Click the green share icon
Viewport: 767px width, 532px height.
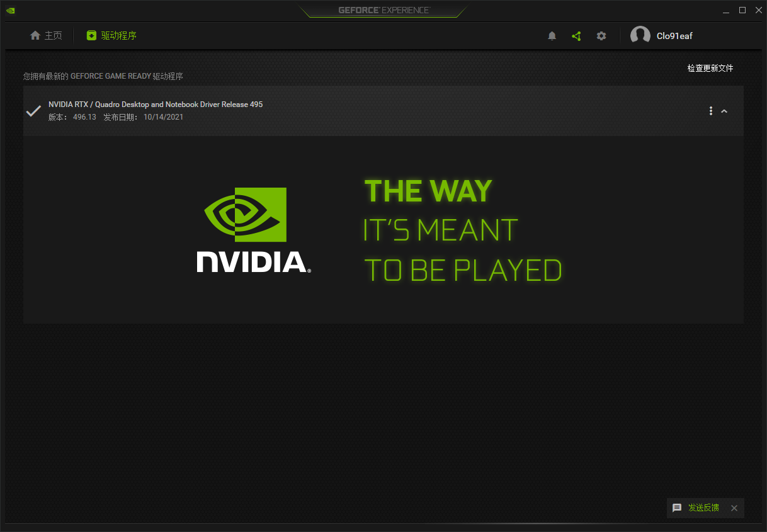[576, 36]
